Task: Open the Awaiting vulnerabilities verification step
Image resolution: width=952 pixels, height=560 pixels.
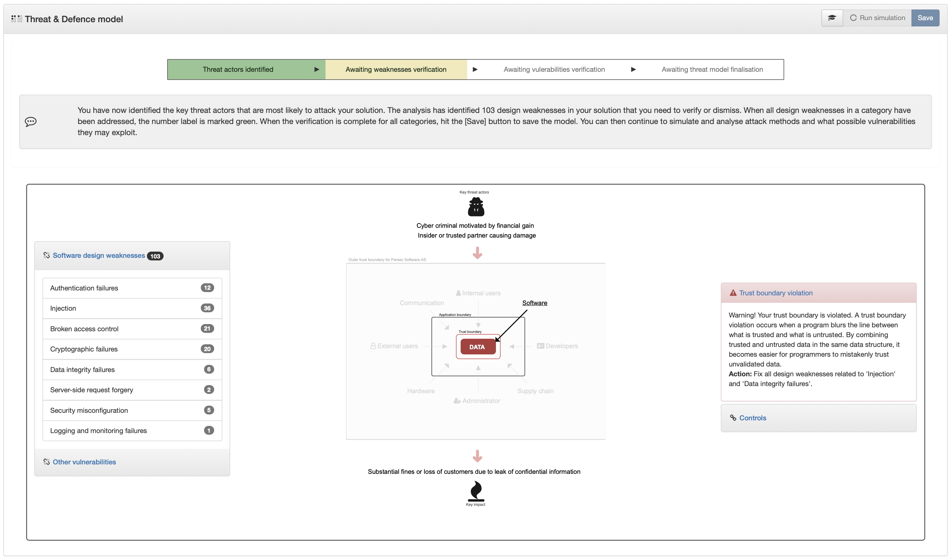Action: 554,70
